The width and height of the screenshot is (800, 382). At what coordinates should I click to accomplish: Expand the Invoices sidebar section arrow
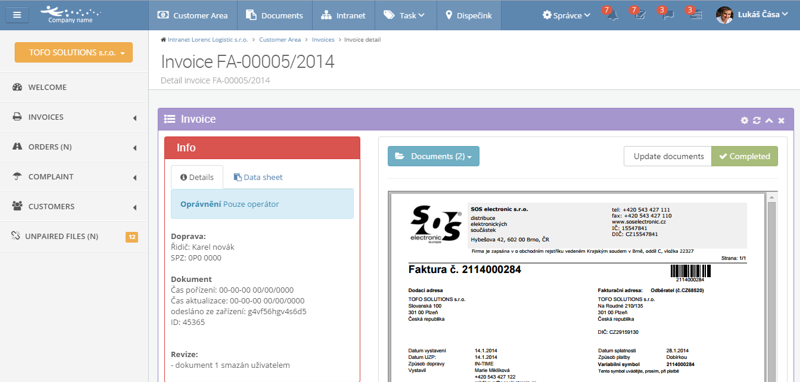point(135,118)
